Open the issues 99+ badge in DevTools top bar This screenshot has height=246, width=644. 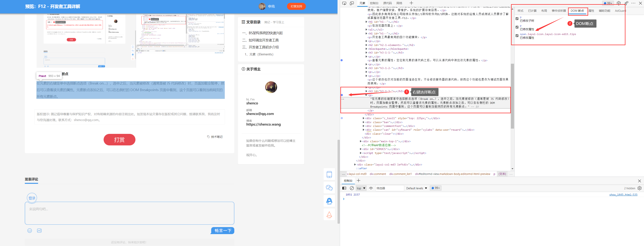click(x=608, y=3)
